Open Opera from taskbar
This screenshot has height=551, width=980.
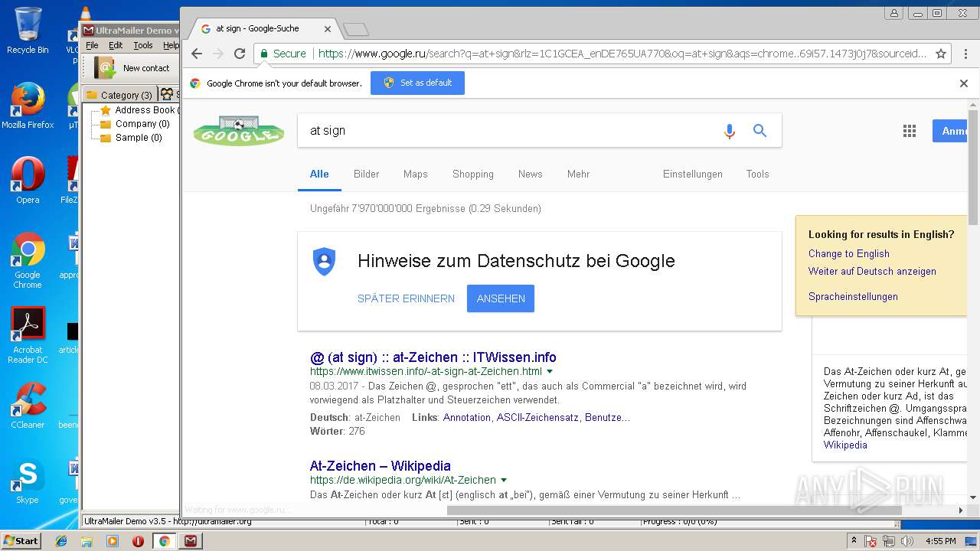tap(139, 541)
